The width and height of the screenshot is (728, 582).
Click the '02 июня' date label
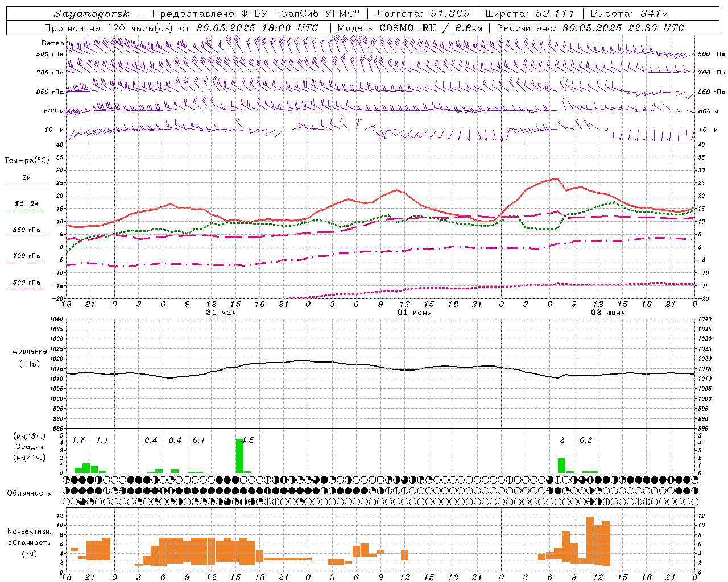click(608, 313)
